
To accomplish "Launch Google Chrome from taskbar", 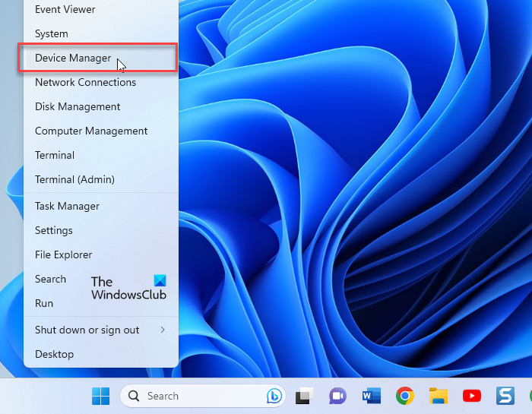I will [x=404, y=396].
